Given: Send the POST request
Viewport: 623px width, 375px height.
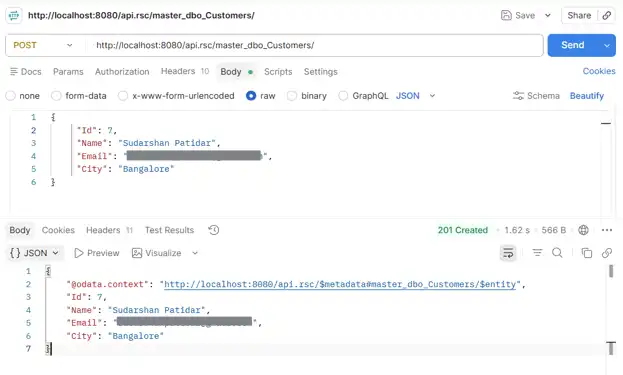Looking at the screenshot, I should tap(573, 45).
